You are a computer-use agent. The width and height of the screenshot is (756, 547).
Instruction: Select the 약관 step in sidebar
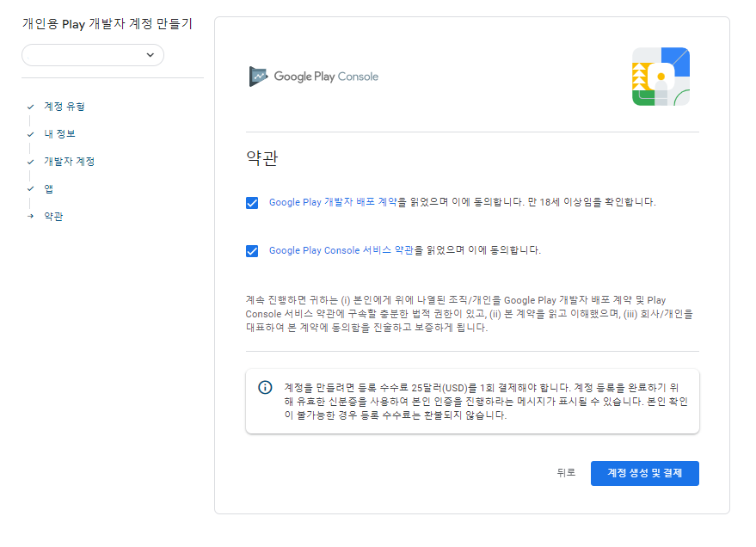[x=53, y=217]
